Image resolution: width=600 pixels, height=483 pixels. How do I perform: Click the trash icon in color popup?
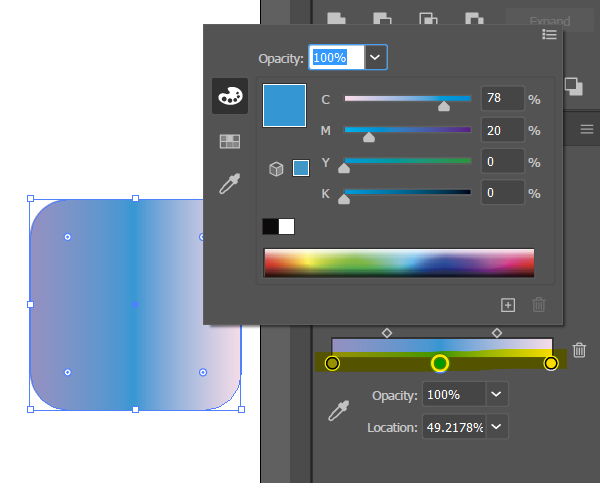(538, 305)
